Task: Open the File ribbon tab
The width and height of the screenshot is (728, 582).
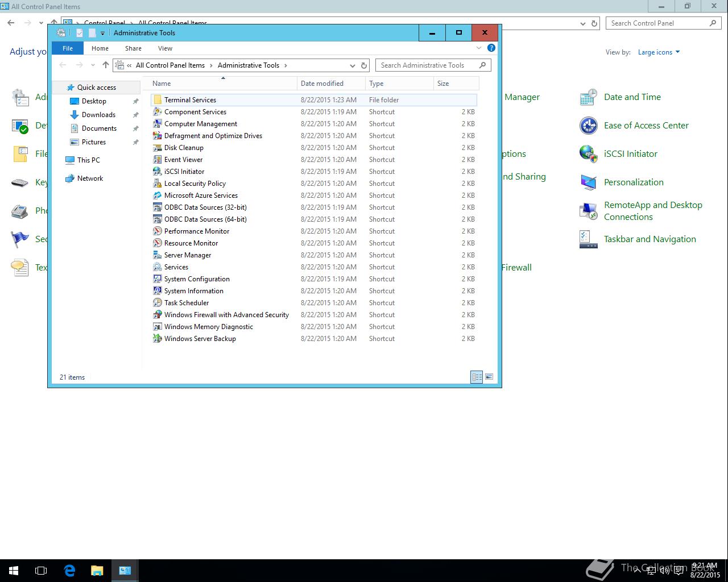Action: 68,48
